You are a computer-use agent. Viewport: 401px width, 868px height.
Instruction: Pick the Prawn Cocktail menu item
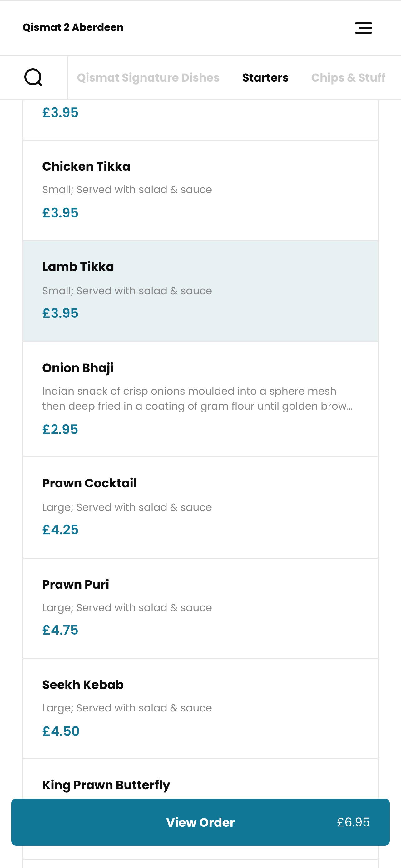click(200, 507)
